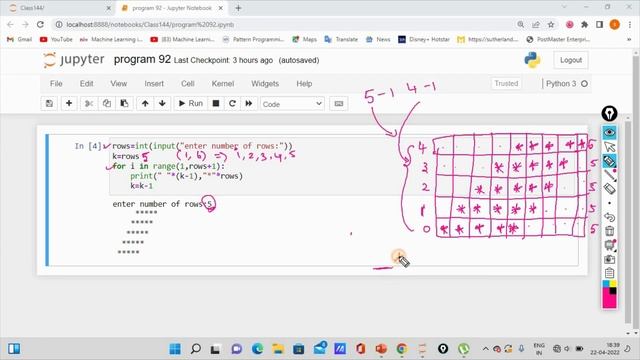Open the Disney+ Hotstar bookmark
This screenshot has width=640, height=360.
pos(424,39)
